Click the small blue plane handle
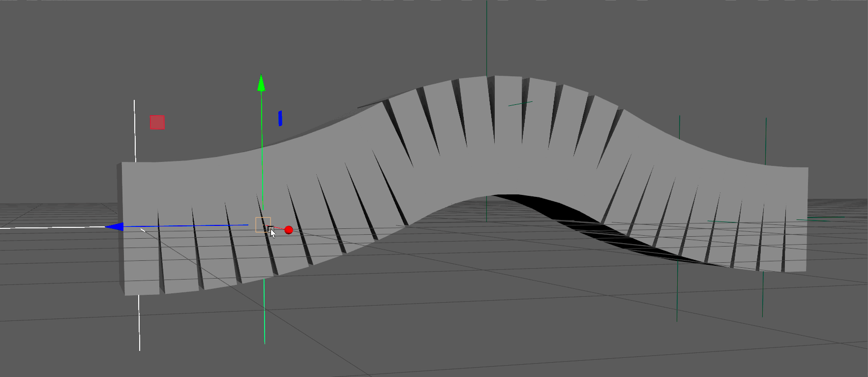Screen dimensions: 868x377 pyautogui.click(x=280, y=118)
